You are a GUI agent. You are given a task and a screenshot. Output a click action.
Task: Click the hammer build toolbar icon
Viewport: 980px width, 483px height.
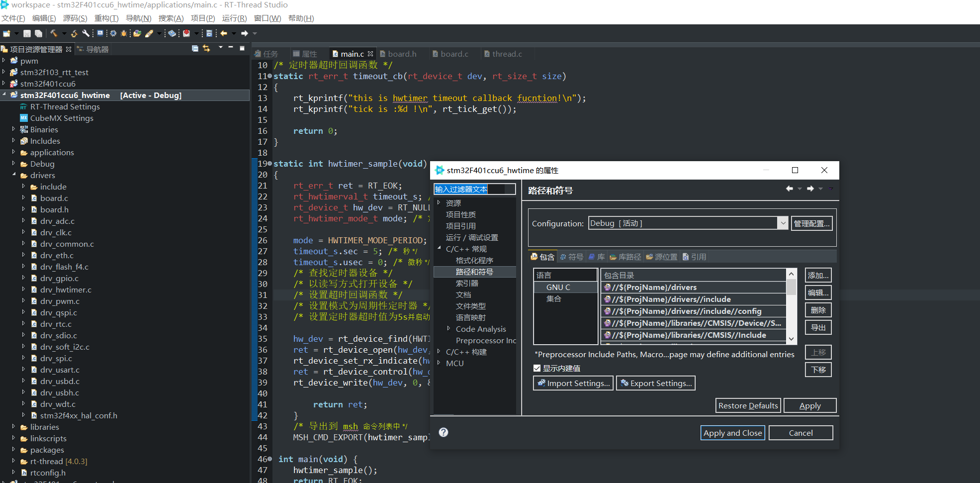tap(54, 33)
